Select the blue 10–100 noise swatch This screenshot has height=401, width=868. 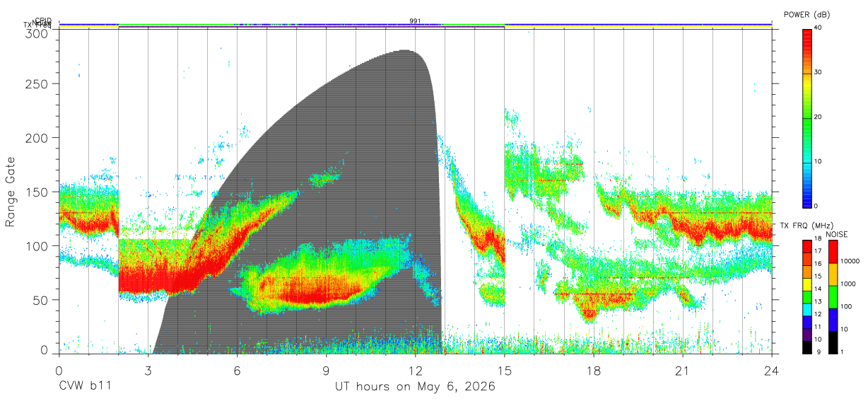[x=832, y=318]
